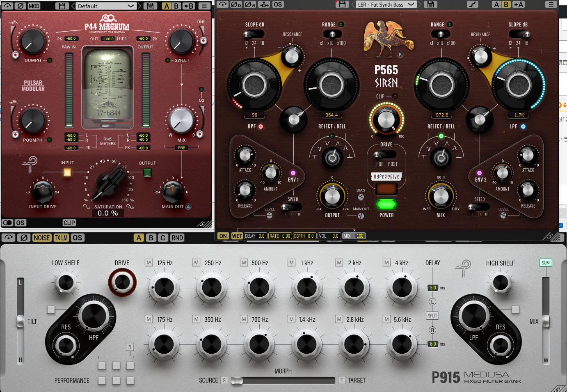Click the SPLIT delay button in Medusa
The width and height of the screenshot is (567, 392).
432,316
